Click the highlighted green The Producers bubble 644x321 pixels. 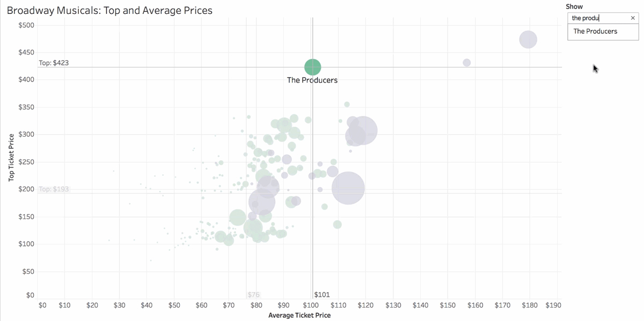(x=312, y=67)
